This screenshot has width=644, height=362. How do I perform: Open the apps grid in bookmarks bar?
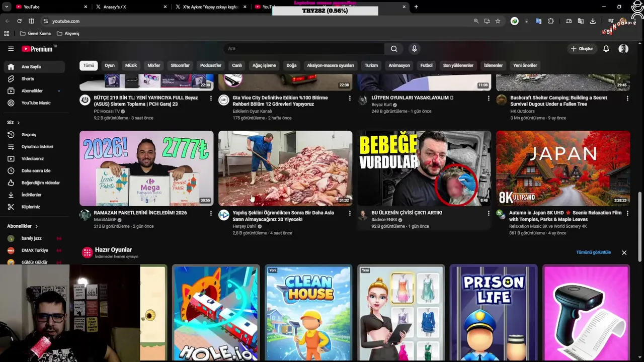tap(7, 34)
